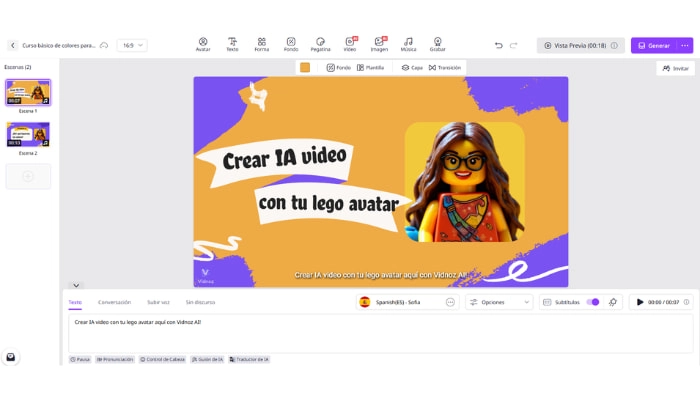This screenshot has height=400, width=700.
Task: Click the 'Escenas (2)' heading
Action: tap(18, 67)
